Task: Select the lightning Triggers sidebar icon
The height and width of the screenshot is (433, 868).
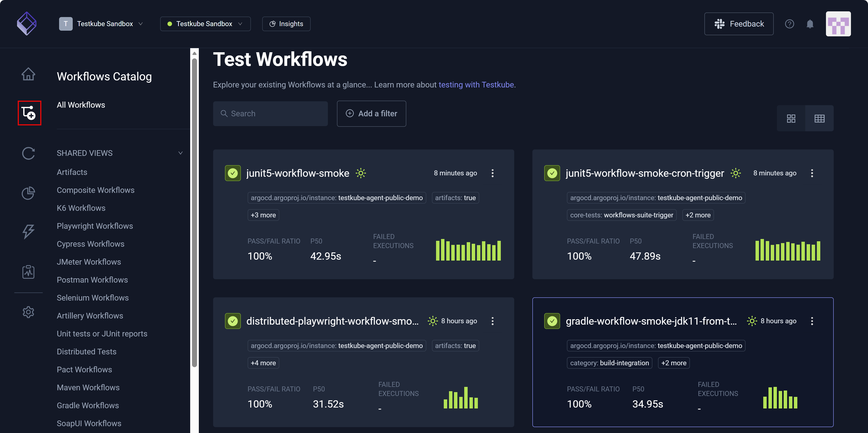Action: (29, 232)
